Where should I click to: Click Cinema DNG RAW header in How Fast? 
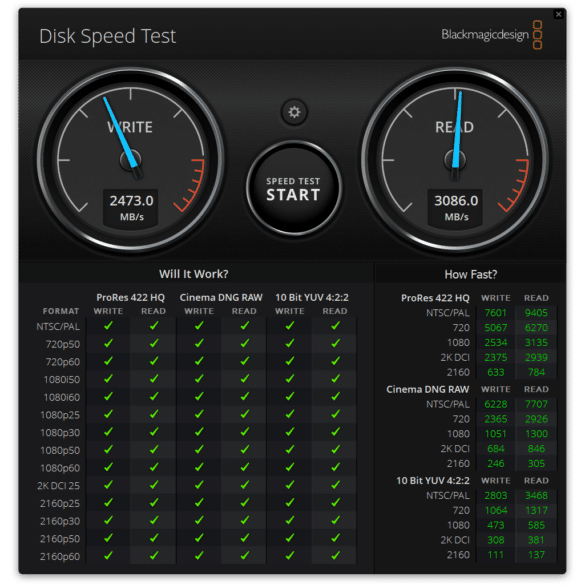coord(428,390)
